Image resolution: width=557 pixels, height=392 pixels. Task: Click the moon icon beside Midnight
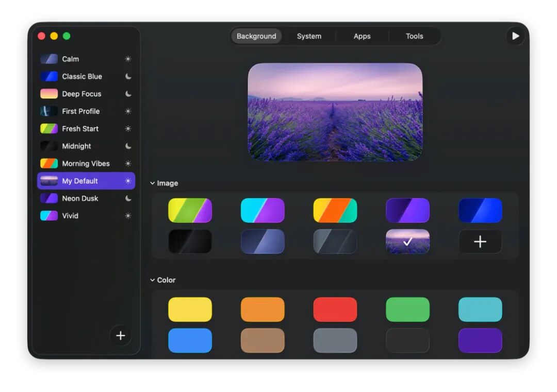128,146
